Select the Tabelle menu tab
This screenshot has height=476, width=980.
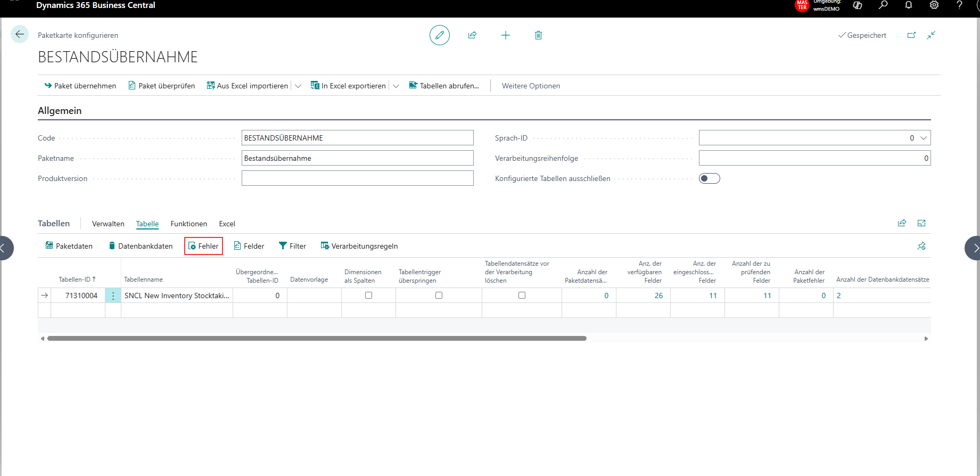click(147, 224)
